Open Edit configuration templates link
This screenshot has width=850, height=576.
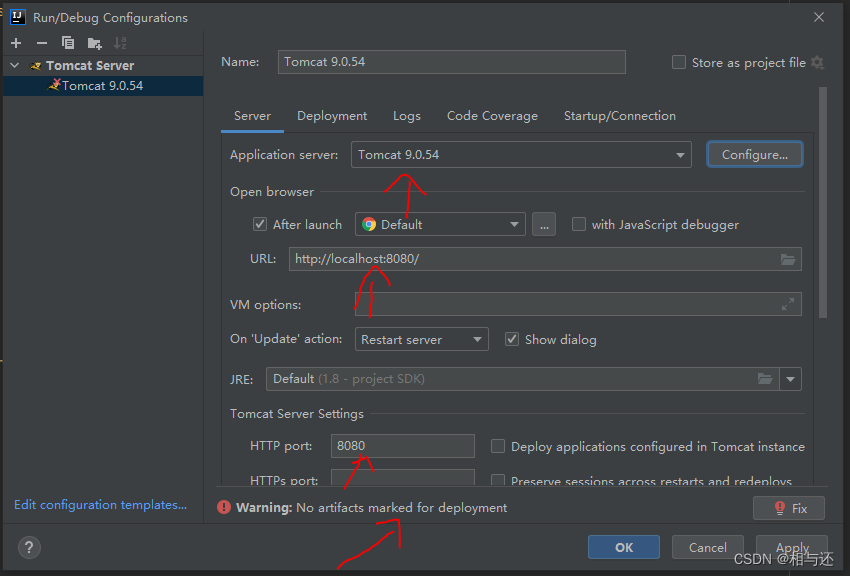(x=100, y=504)
